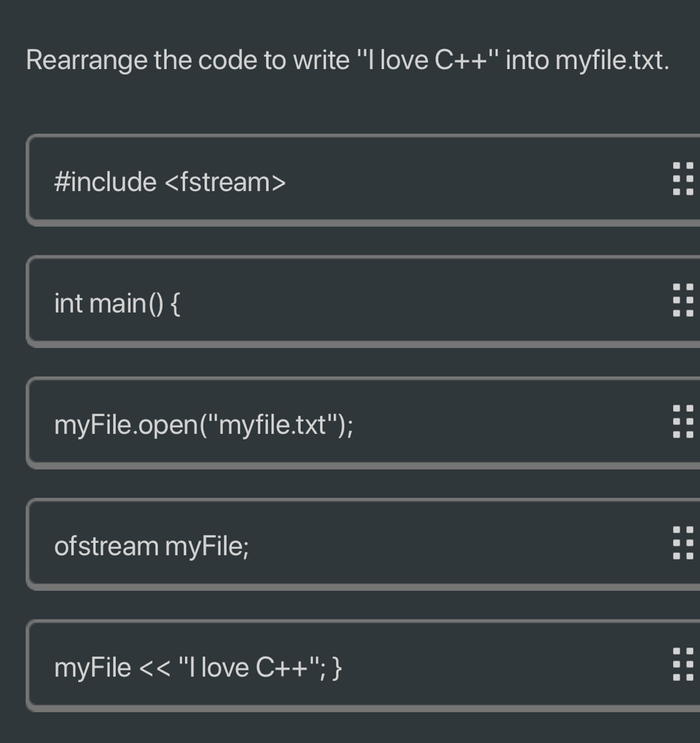This screenshot has height=743, width=700.
Task: Select the myFile << "I love C++"; } text
Action: [198, 668]
